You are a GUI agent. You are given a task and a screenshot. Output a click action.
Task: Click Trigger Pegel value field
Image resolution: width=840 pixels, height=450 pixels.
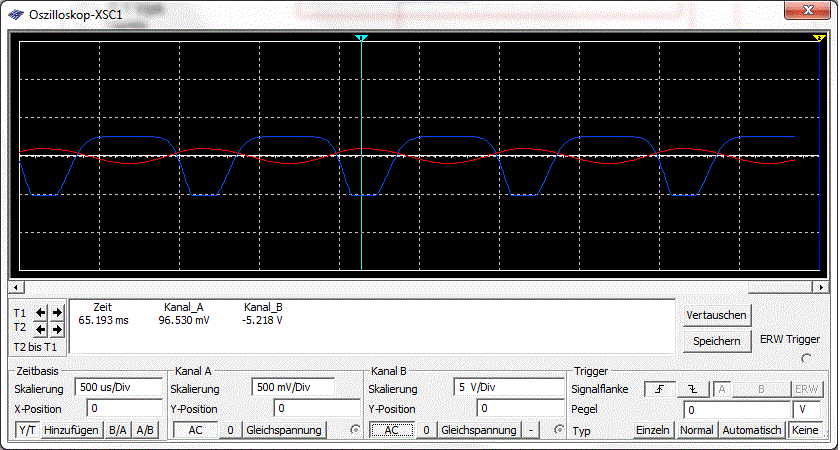pos(737,410)
